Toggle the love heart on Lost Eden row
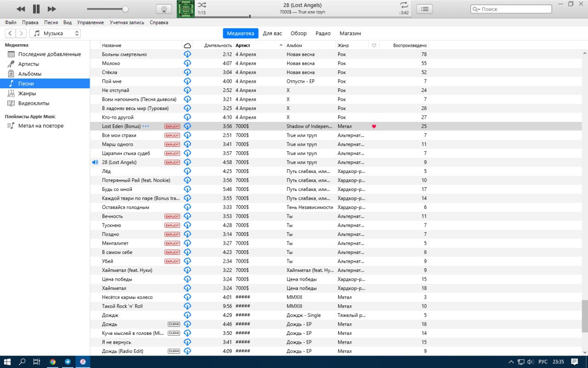Image resolution: width=588 pixels, height=368 pixels. [x=374, y=126]
